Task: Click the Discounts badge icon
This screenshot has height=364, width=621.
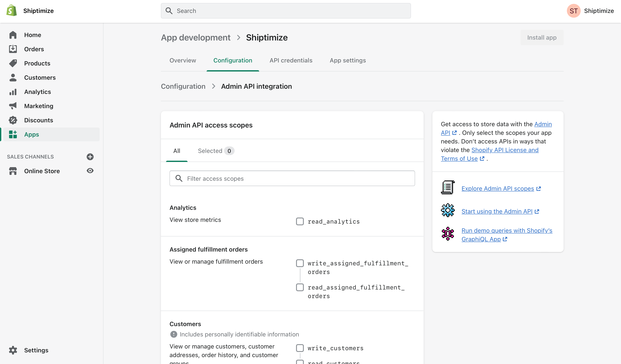Action: pyautogui.click(x=13, y=120)
